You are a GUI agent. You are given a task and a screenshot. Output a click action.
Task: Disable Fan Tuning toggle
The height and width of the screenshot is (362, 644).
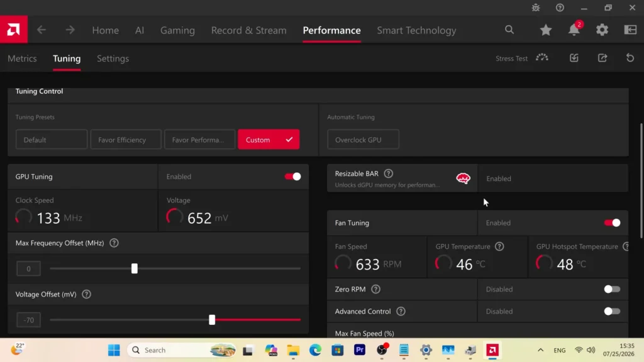pyautogui.click(x=612, y=223)
